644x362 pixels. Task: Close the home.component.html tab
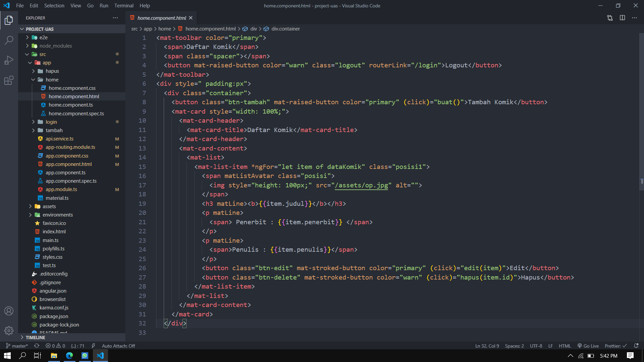pos(191,18)
